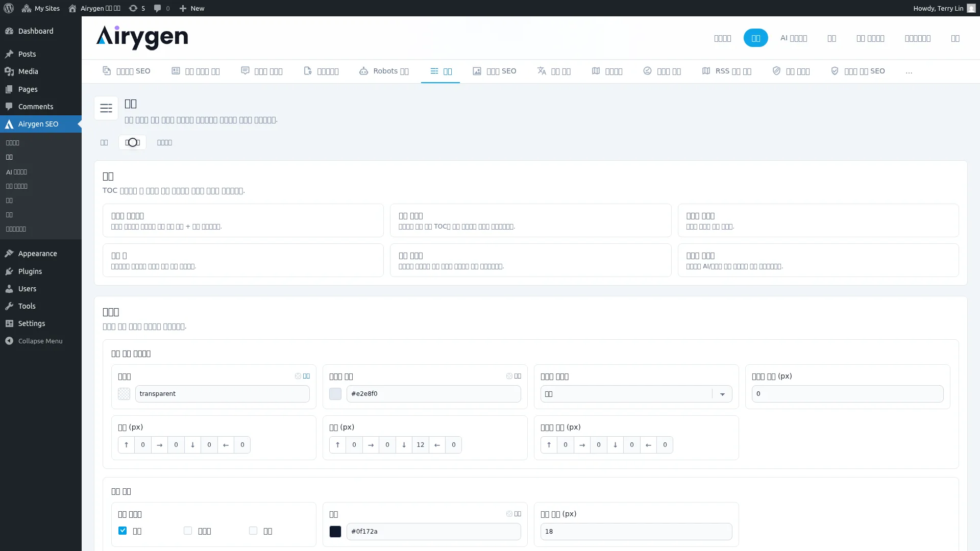The image size is (980, 551).
Task: Click the reset link above the #e2e8f0 field
Action: (x=513, y=376)
